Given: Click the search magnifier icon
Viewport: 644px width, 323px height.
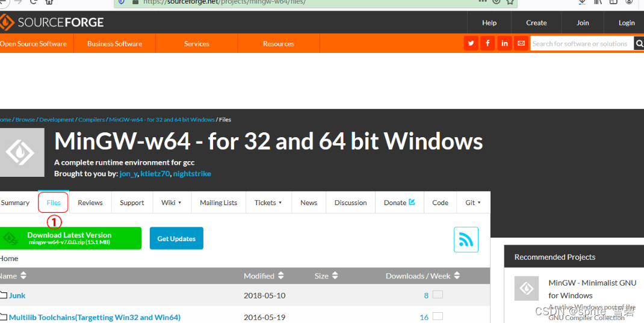Looking at the screenshot, I should coord(639,43).
